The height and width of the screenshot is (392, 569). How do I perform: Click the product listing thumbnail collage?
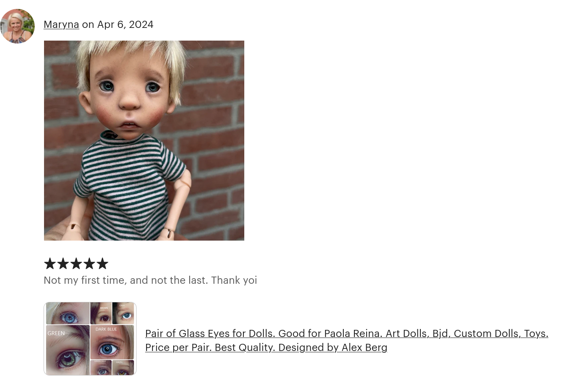click(x=90, y=338)
